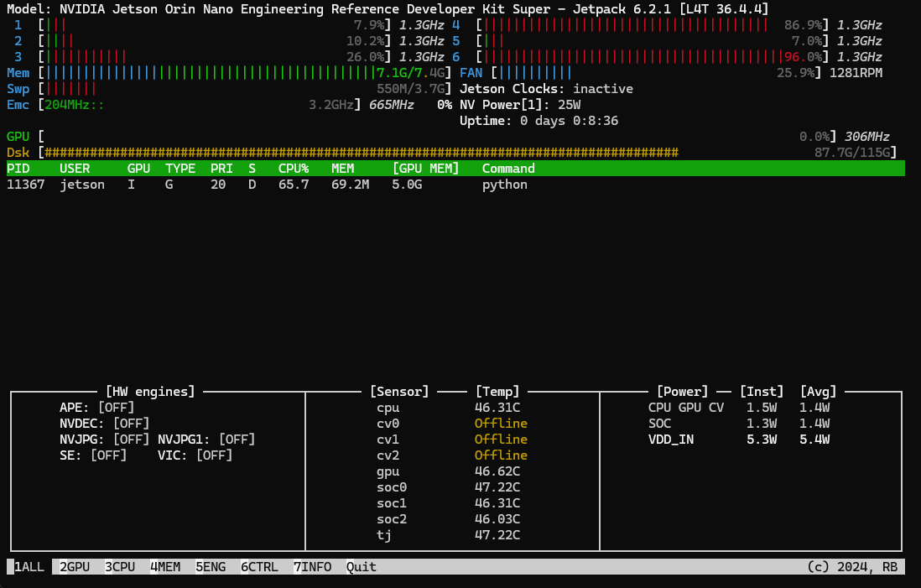Screen dimensions: 921x588
Task: Sort processes by the CPU% column
Action: (x=294, y=169)
